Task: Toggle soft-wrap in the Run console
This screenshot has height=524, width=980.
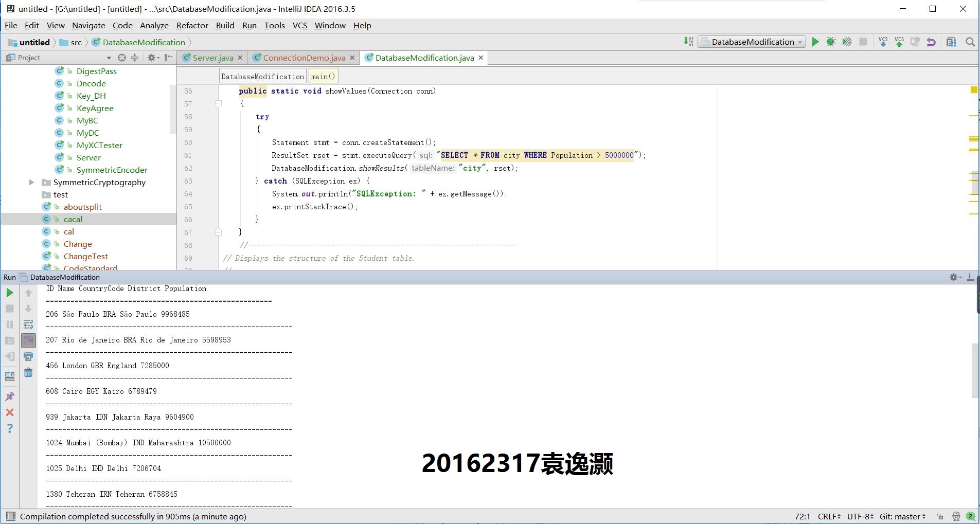Action: pos(28,324)
